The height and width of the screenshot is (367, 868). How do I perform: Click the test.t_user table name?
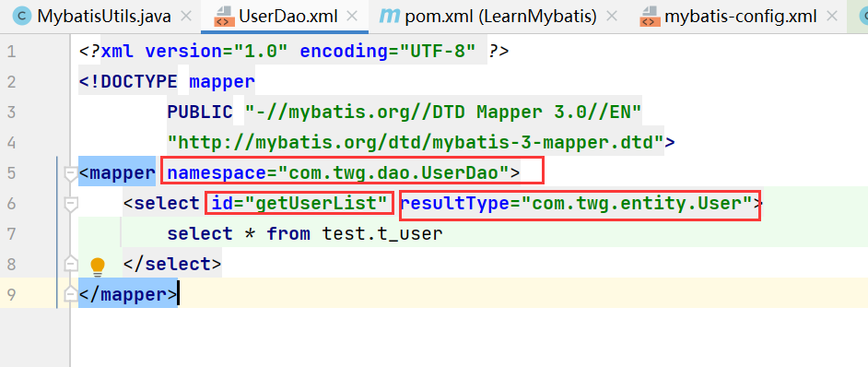382,234
